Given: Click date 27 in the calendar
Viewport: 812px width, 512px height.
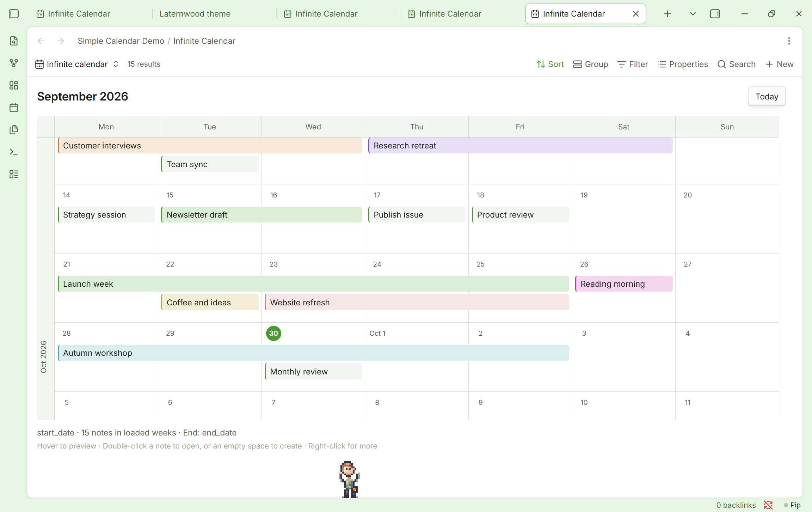Looking at the screenshot, I should coord(688,264).
